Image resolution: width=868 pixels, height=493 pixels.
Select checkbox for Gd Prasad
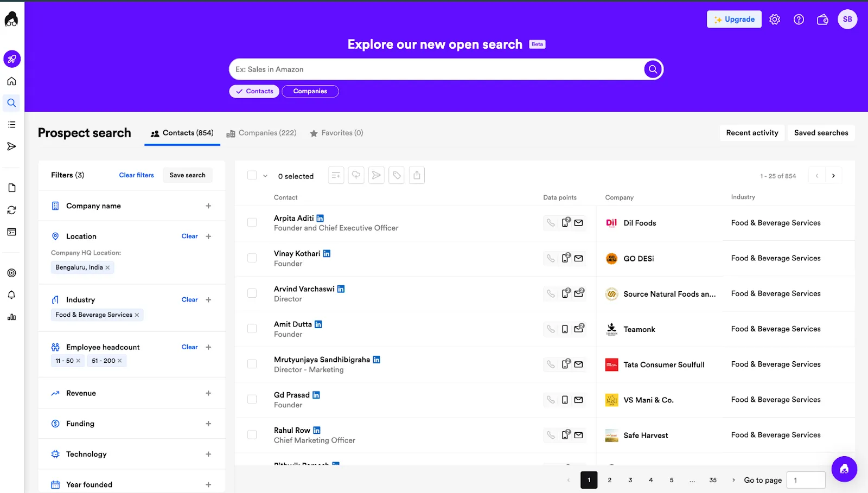(x=252, y=399)
